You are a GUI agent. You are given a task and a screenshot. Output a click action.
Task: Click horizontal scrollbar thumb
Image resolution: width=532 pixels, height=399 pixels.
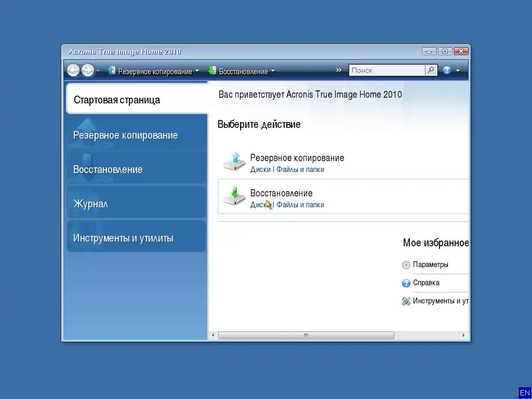point(306,335)
